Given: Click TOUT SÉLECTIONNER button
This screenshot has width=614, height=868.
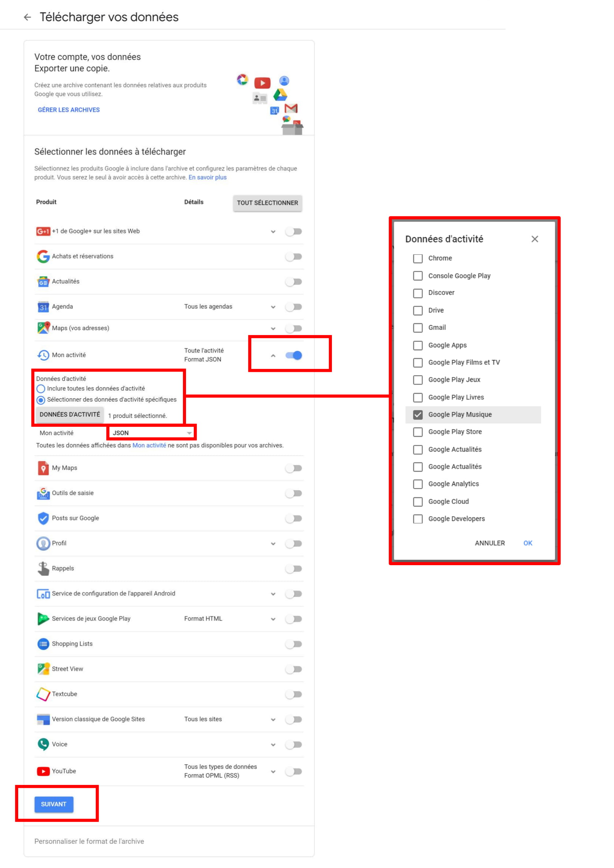Looking at the screenshot, I should click(268, 203).
